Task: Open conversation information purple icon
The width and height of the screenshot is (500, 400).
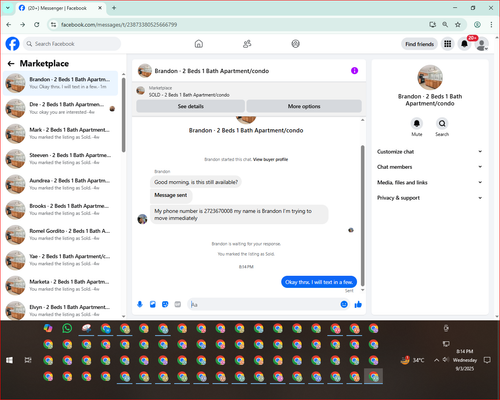Action: tap(354, 71)
